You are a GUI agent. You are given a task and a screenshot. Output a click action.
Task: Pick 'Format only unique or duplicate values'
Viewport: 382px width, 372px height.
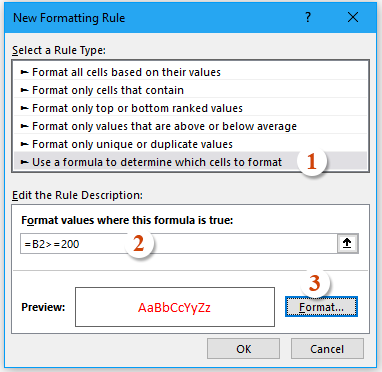coord(190,144)
